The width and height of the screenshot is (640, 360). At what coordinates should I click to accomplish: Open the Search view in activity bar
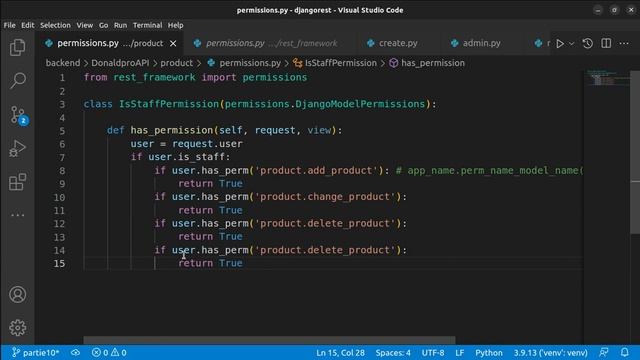[17, 81]
